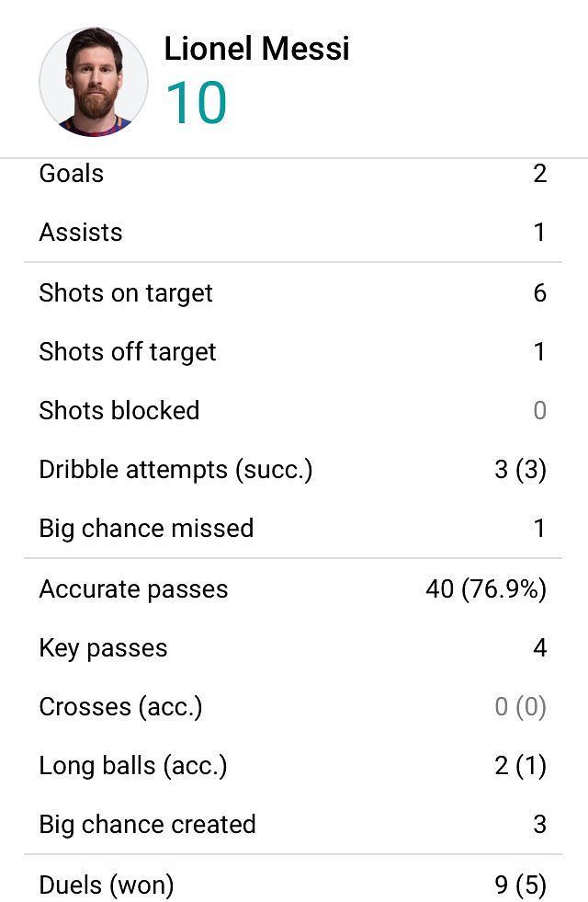588x902 pixels.
Task: Tap the Big chance missed label
Action: (147, 528)
